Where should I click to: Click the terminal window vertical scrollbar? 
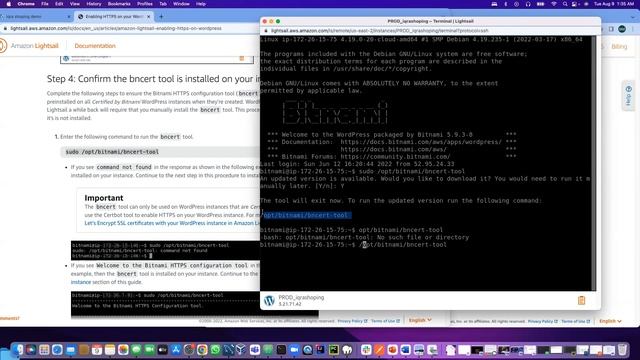593,163
